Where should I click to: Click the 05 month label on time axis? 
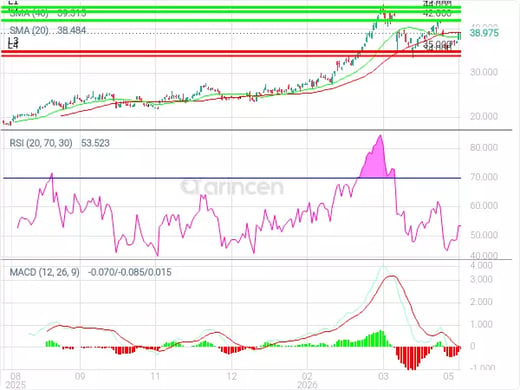449,376
